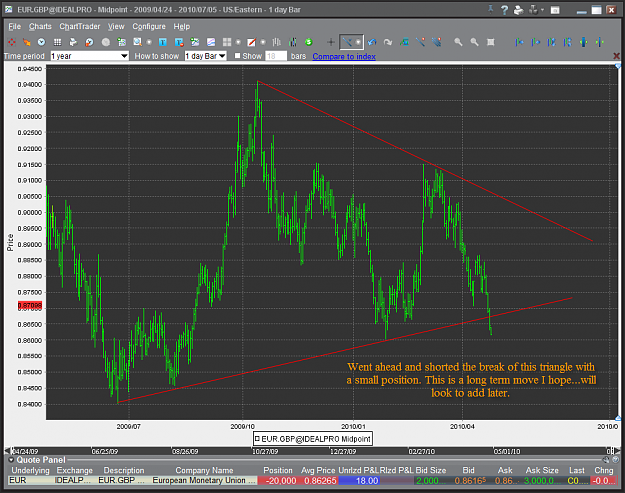Click the clock icon in the chart toolbar
Viewport: 625px width, 493px height.
41,42
